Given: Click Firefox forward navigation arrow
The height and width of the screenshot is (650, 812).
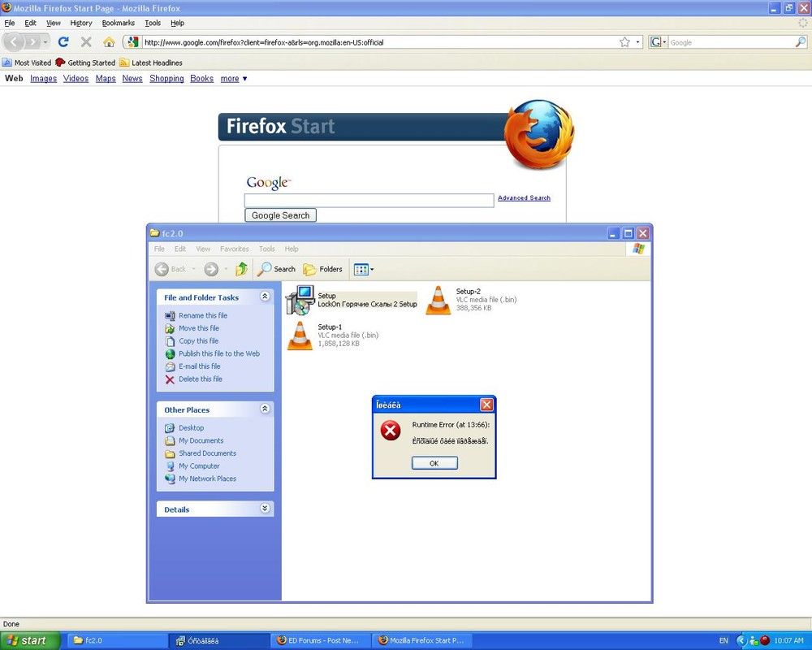Looking at the screenshot, I should (32, 42).
